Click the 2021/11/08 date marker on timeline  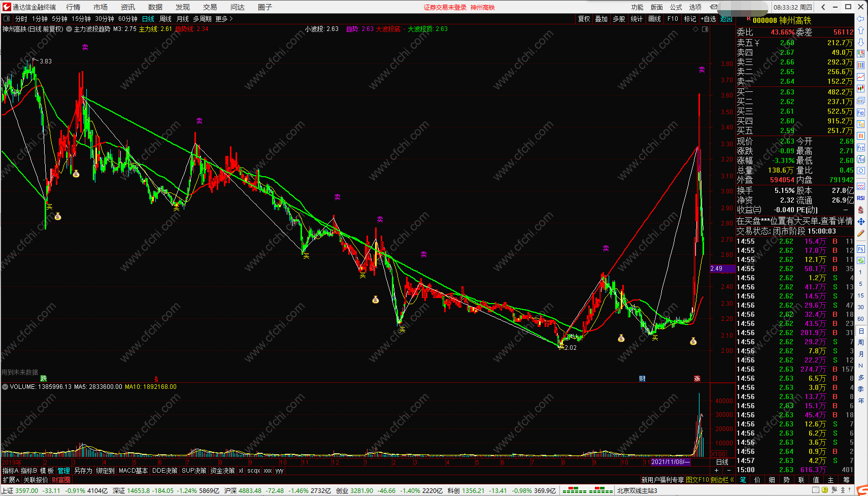tap(670, 462)
